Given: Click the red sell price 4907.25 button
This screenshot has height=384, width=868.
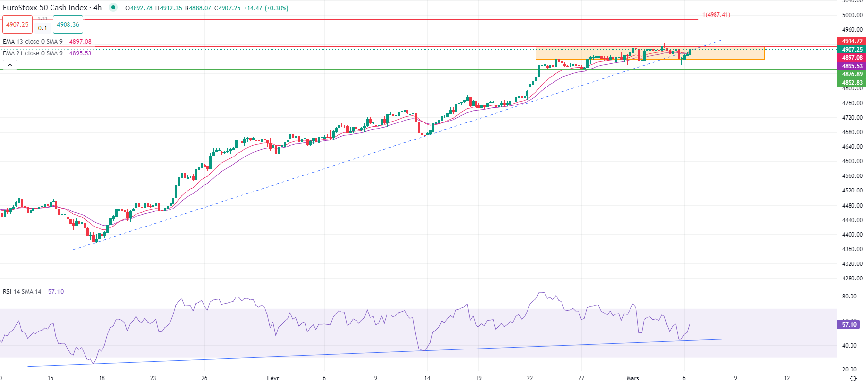Looking at the screenshot, I should pos(17,25).
